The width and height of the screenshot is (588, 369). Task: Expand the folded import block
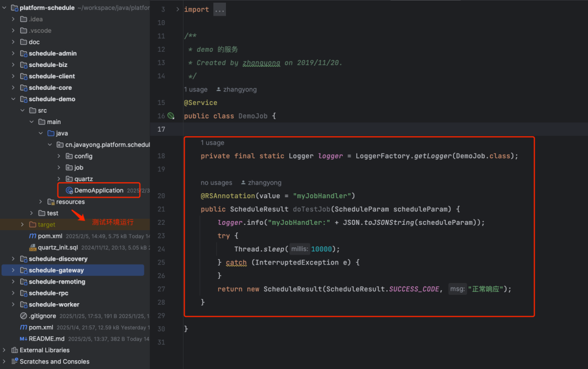(219, 9)
